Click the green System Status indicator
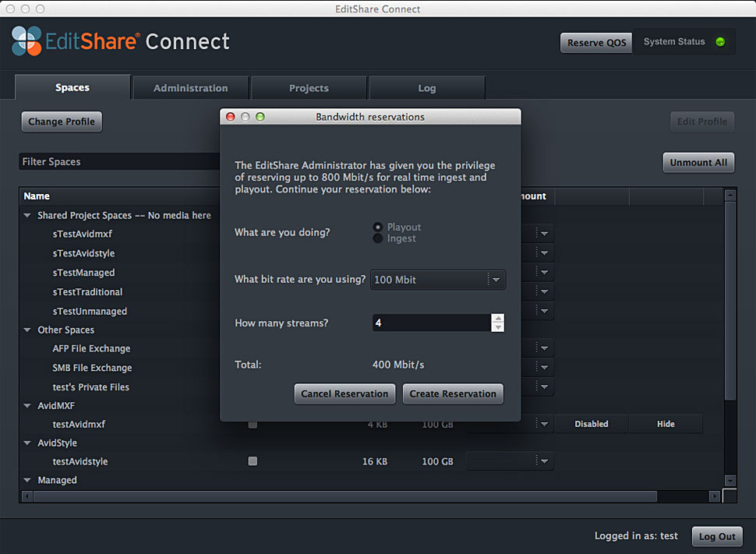This screenshot has height=554, width=756. click(x=720, y=42)
